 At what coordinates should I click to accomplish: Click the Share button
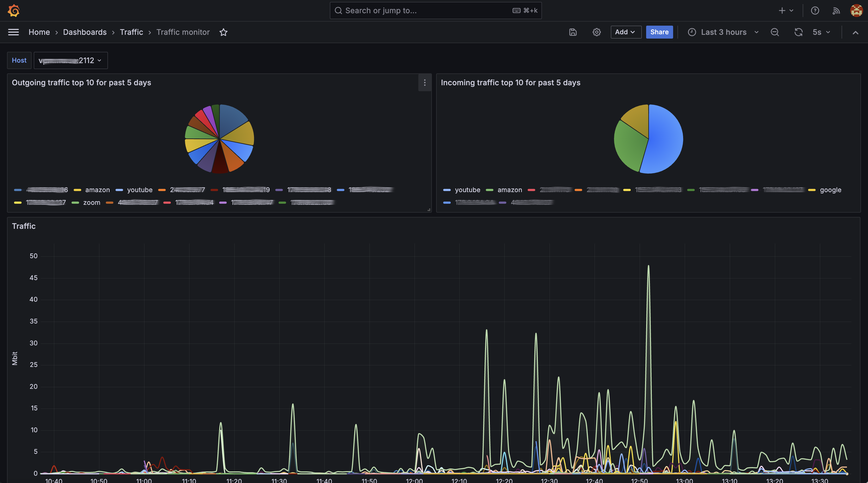pyautogui.click(x=659, y=32)
